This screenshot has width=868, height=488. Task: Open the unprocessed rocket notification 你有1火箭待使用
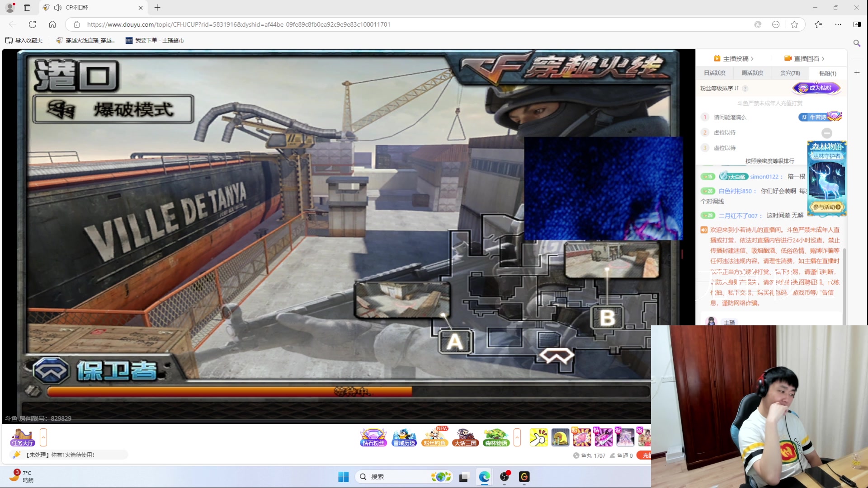point(68,455)
